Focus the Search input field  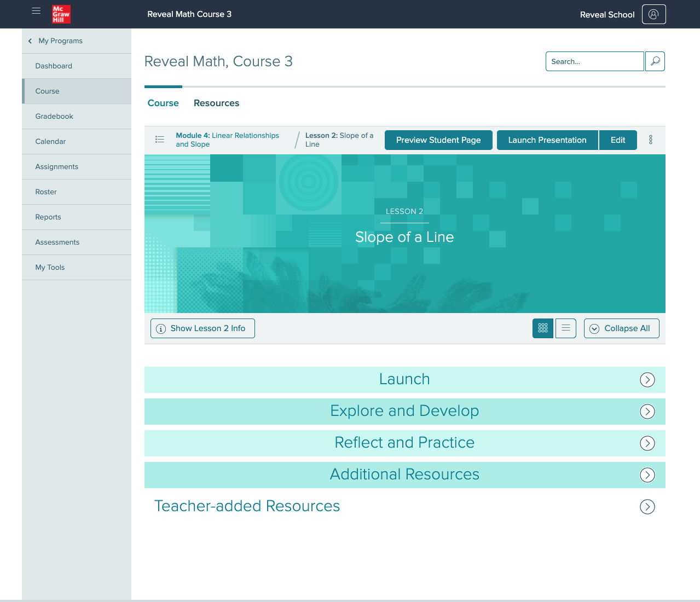595,61
